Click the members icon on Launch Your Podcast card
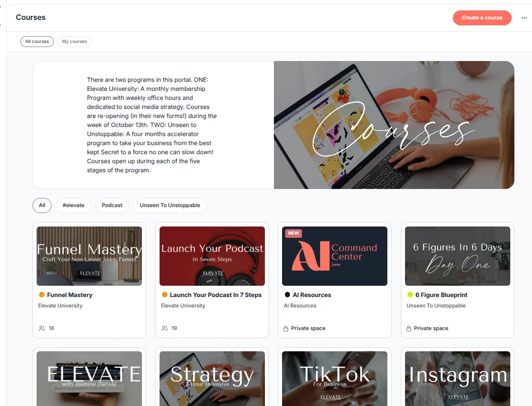The height and width of the screenshot is (406, 532). click(x=165, y=328)
